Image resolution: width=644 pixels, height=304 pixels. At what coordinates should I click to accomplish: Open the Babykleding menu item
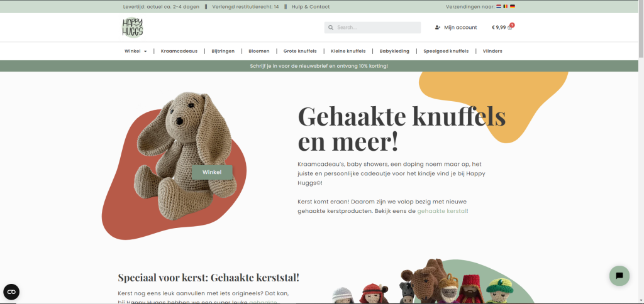pos(394,52)
